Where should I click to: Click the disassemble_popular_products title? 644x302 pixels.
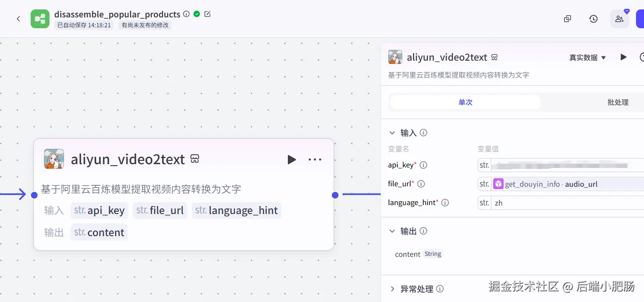(117, 14)
